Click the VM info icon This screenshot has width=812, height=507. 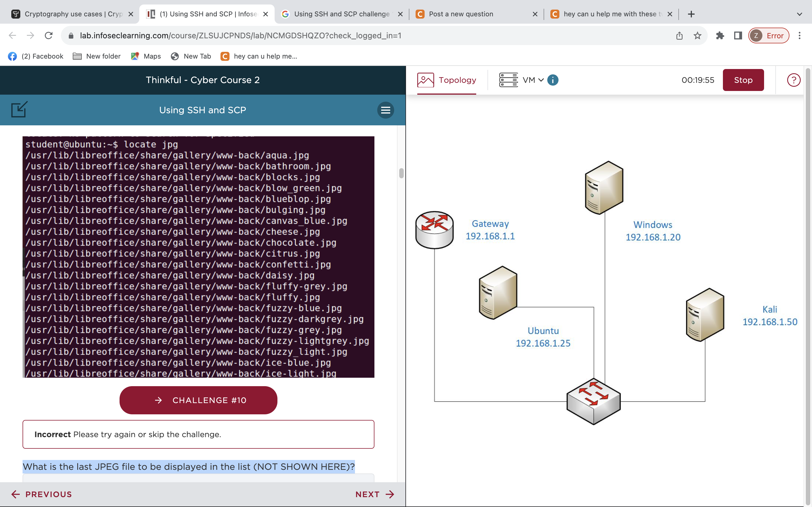tap(553, 80)
